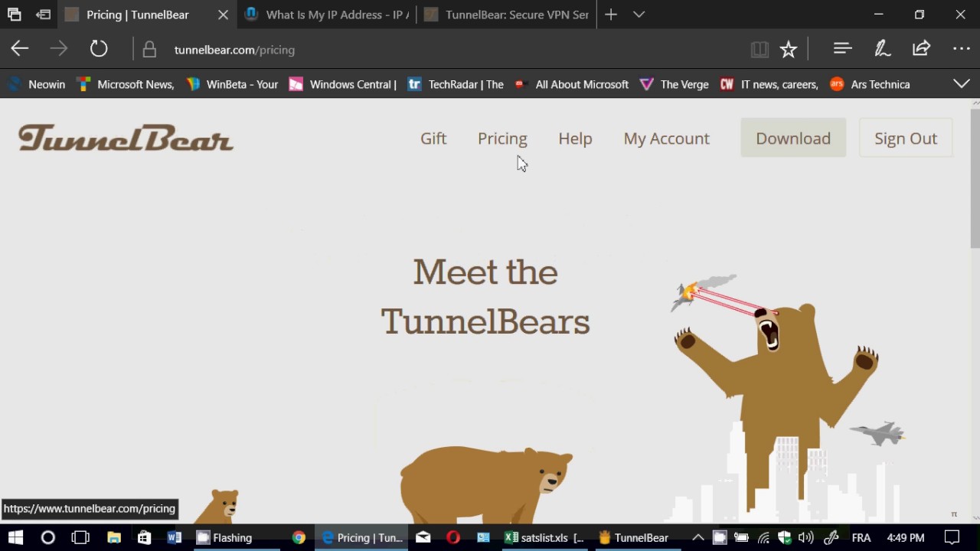
Task: Open Microsoft News favorite
Action: click(126, 84)
